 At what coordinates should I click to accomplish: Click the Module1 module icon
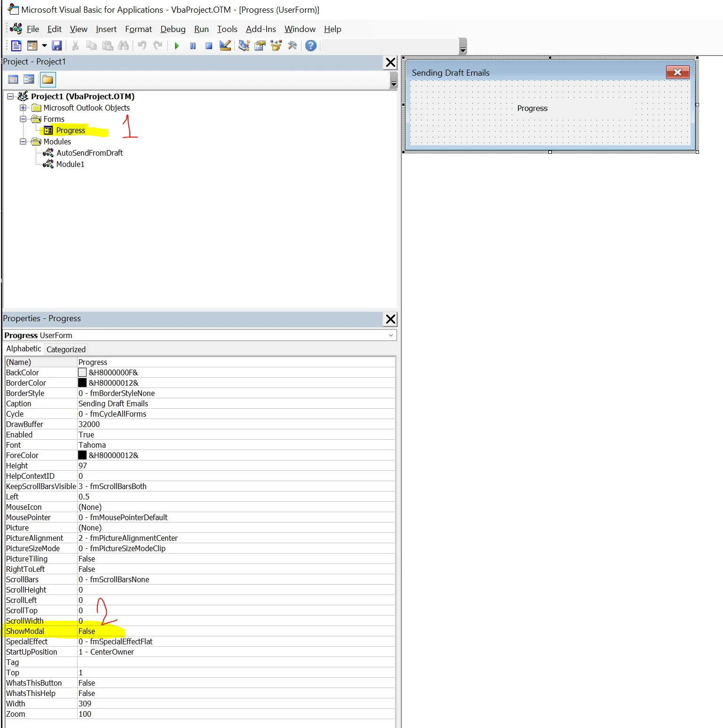pyautogui.click(x=48, y=164)
